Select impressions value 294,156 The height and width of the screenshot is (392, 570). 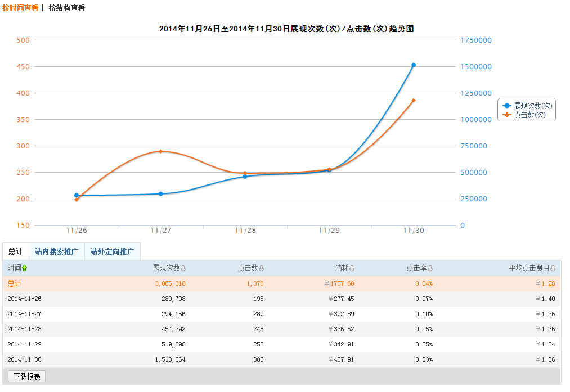[173, 314]
